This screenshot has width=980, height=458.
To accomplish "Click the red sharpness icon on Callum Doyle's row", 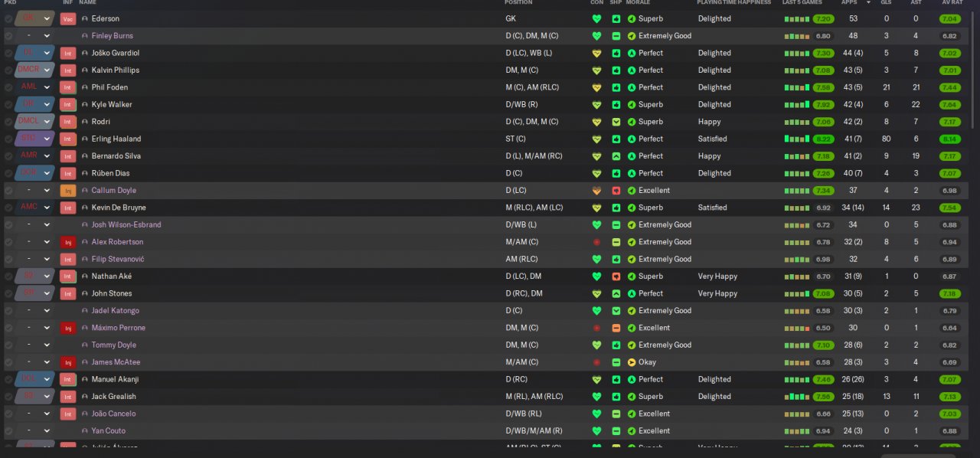I will (x=616, y=190).
